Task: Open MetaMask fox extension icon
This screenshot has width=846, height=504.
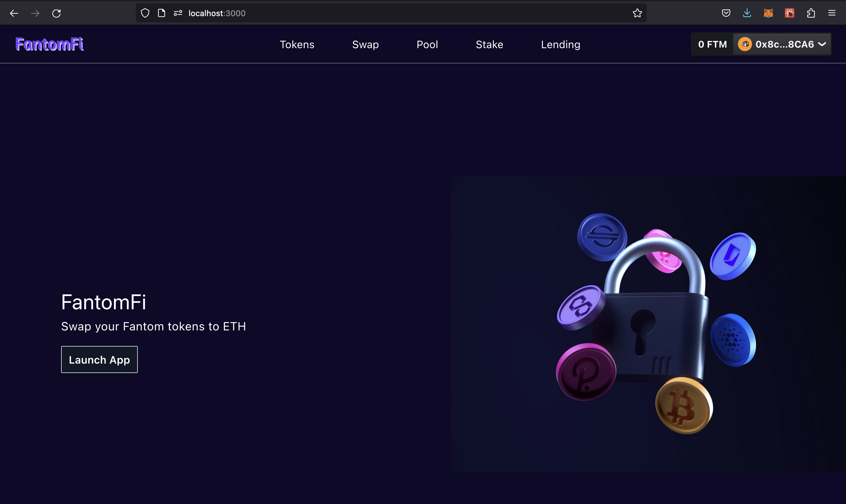Action: pyautogui.click(x=768, y=13)
